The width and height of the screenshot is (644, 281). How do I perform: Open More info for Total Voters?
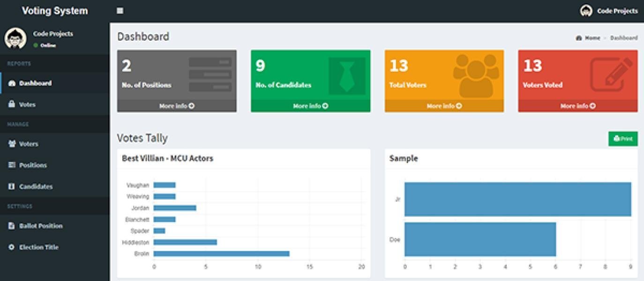[444, 106]
